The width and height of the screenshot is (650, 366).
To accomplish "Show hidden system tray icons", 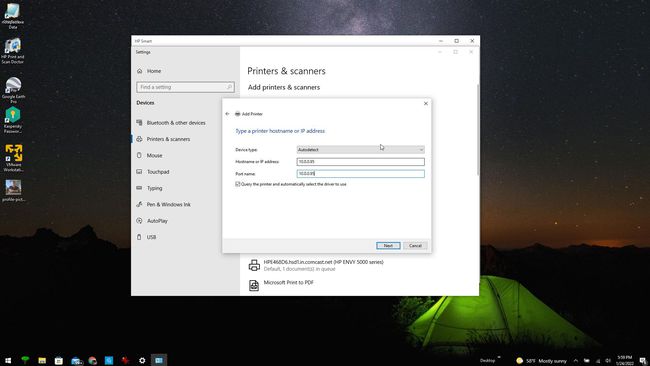I will (x=576, y=361).
